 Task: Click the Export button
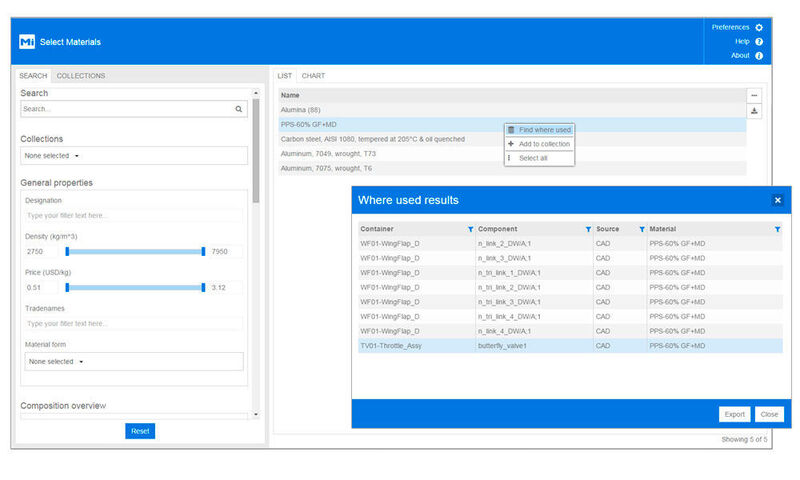(734, 414)
